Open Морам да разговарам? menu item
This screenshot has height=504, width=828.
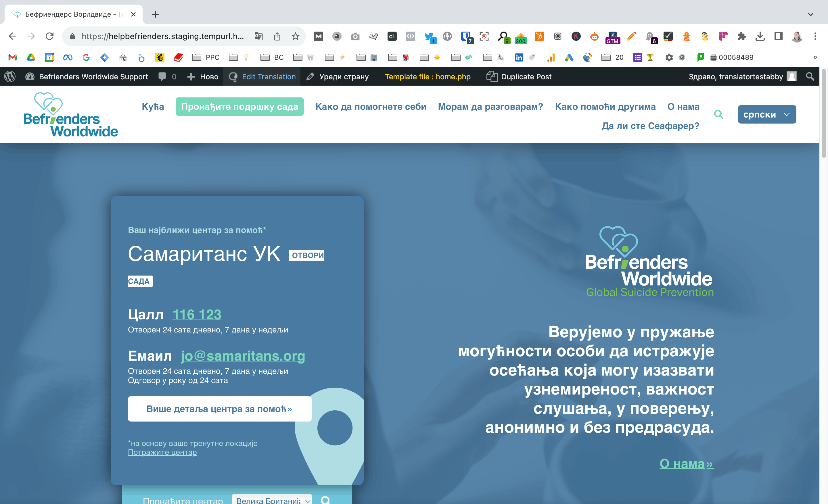pos(490,107)
